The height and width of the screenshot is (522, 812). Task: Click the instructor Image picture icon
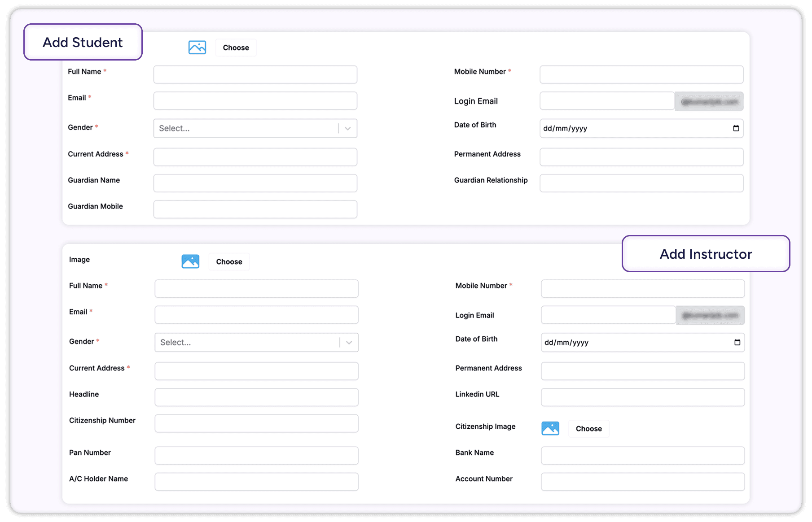(x=190, y=261)
